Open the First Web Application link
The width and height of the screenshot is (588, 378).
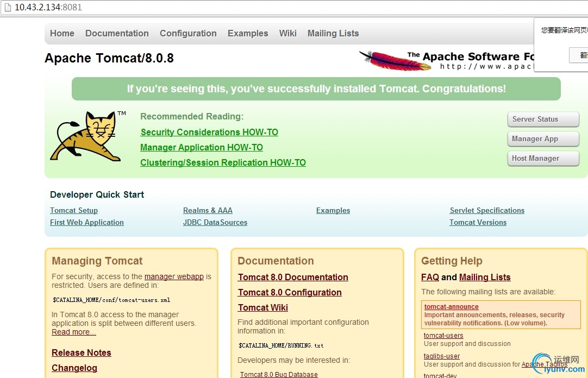[x=87, y=223]
